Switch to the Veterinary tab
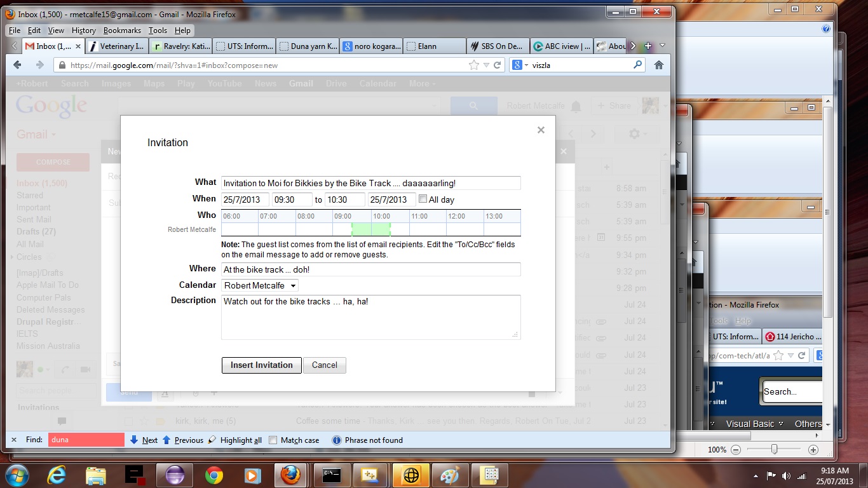The height and width of the screenshot is (488, 868). pos(117,46)
